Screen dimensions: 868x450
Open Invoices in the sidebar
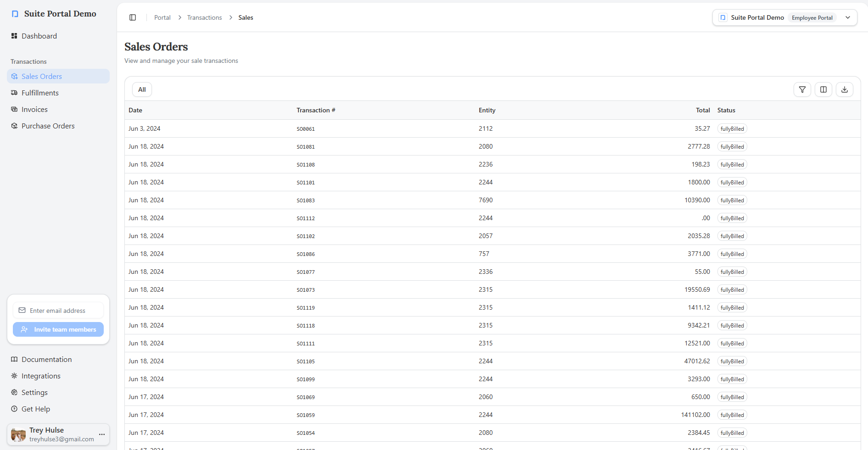pyautogui.click(x=34, y=109)
